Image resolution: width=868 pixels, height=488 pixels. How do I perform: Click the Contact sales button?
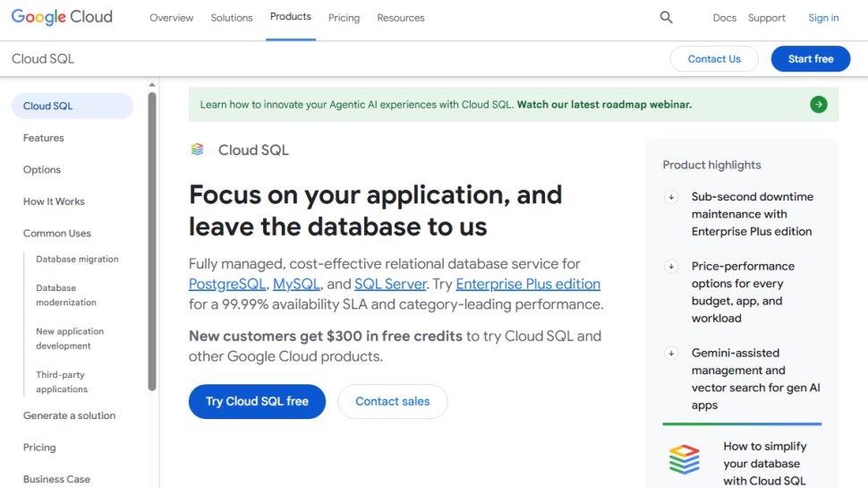click(392, 401)
